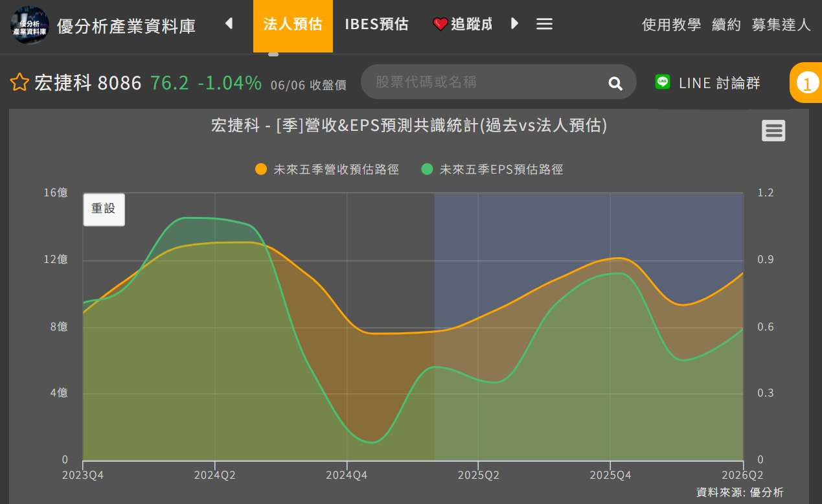Viewport: 822px width, 504px height.
Task: Click the 2025Q2 x-axis label
Action: click(478, 475)
